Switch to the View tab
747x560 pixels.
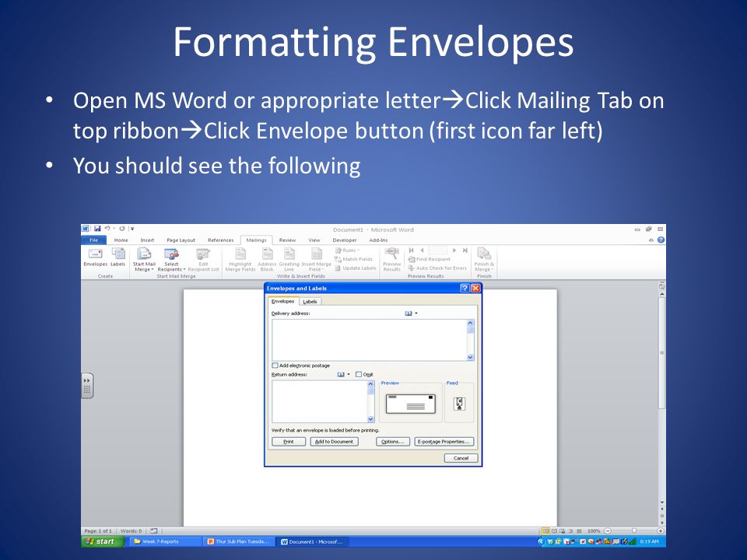[314, 240]
